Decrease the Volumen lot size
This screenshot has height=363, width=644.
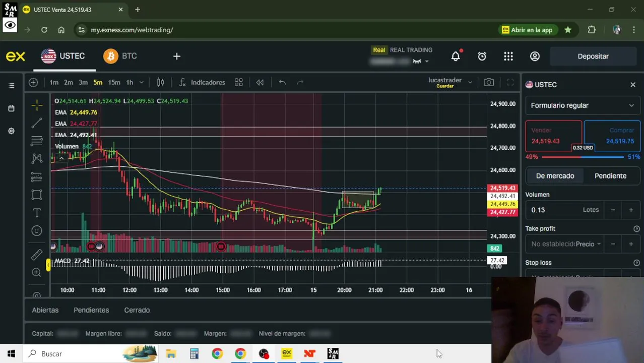[613, 210]
